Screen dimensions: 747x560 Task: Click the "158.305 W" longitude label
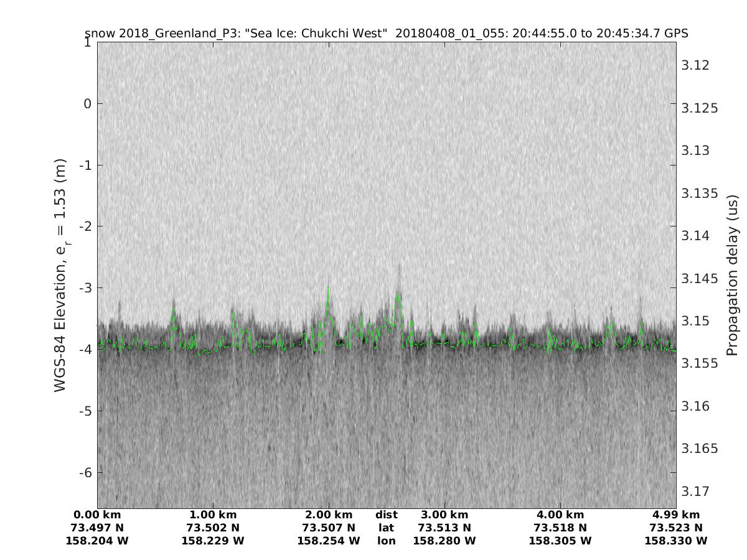coord(560,541)
